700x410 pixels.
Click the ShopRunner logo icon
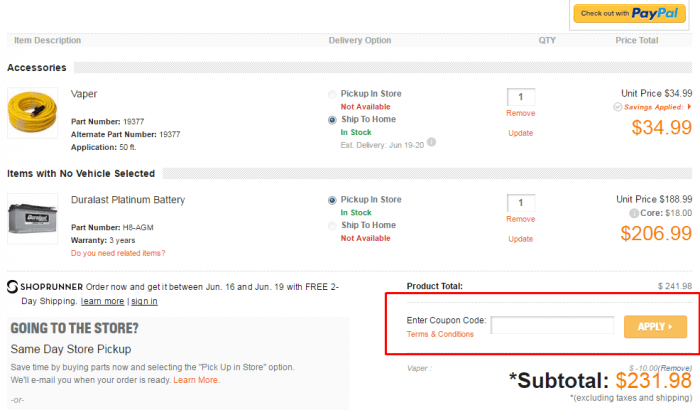pyautogui.click(x=12, y=287)
